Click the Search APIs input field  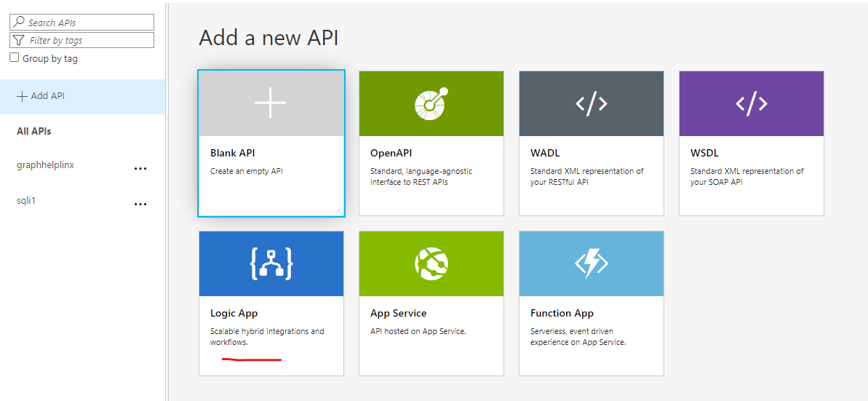[x=87, y=23]
